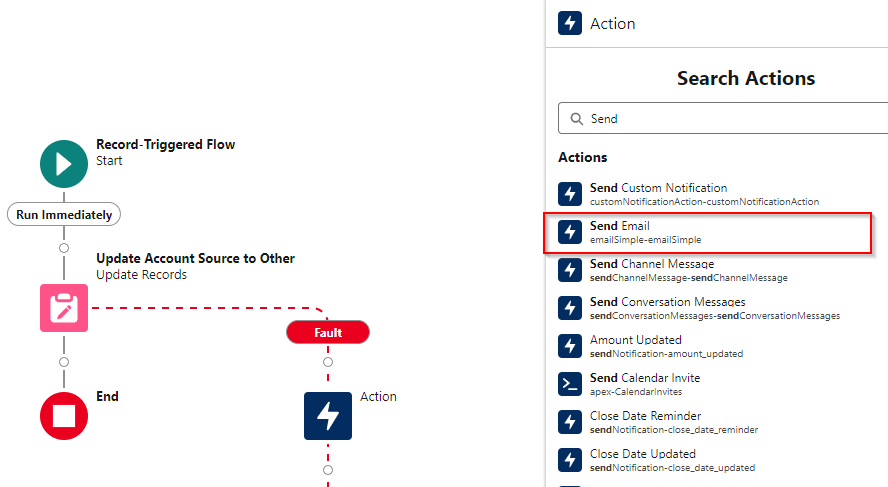This screenshot has height=487, width=888.
Task: Add element below the Start node
Action: [x=64, y=247]
